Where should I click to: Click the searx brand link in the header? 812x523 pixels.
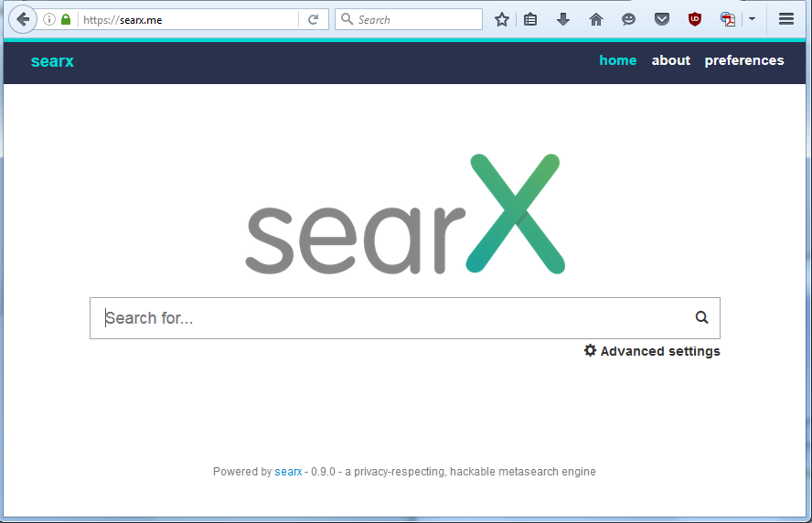coord(52,61)
